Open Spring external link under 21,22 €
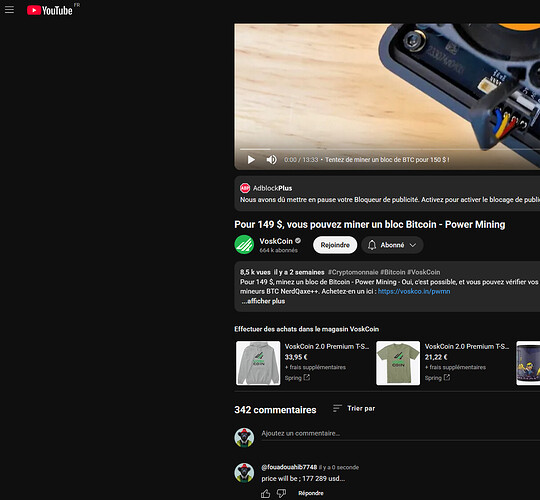Viewport: 540px width, 500px height. tap(437, 378)
